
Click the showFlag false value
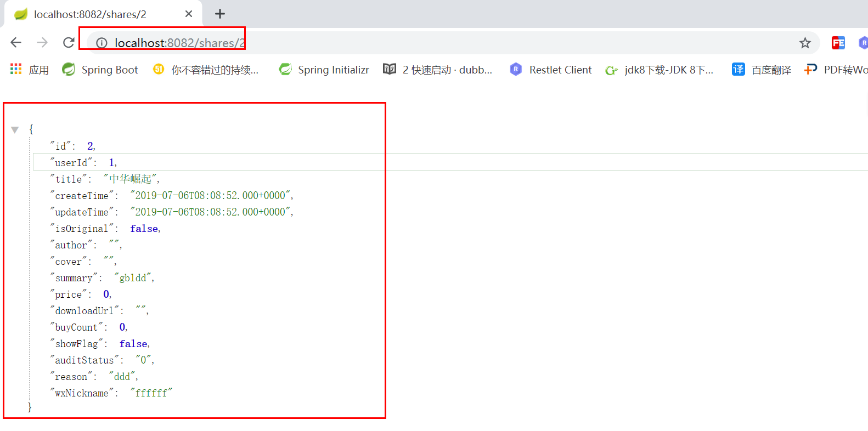coord(133,343)
